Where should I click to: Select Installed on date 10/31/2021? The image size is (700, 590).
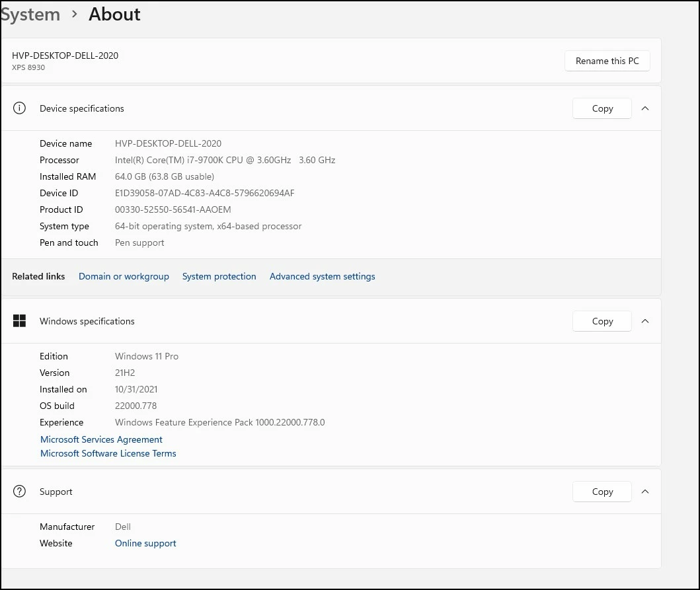click(136, 389)
